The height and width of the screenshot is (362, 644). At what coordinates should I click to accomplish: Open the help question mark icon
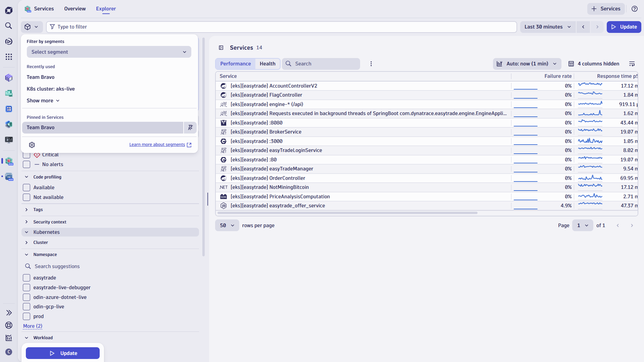635,9
